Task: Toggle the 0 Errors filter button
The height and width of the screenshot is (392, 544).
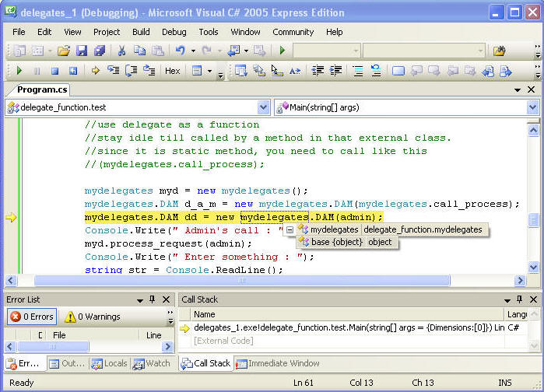Action: point(30,317)
